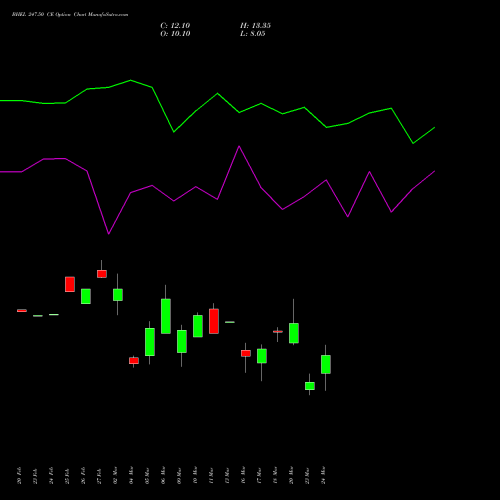Click the large red candlestick for 11 Mar
Viewport: 500px width, 500px height.
214,321
